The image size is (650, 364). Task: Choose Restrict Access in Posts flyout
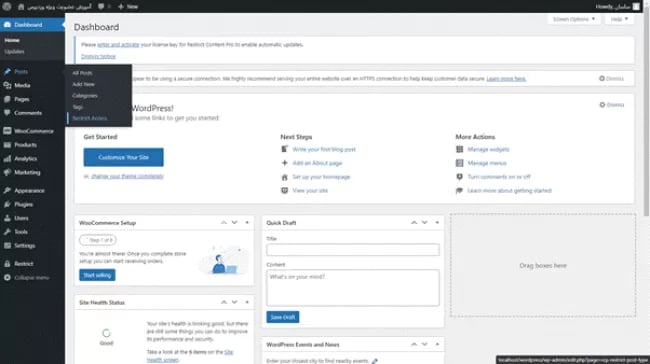point(90,118)
